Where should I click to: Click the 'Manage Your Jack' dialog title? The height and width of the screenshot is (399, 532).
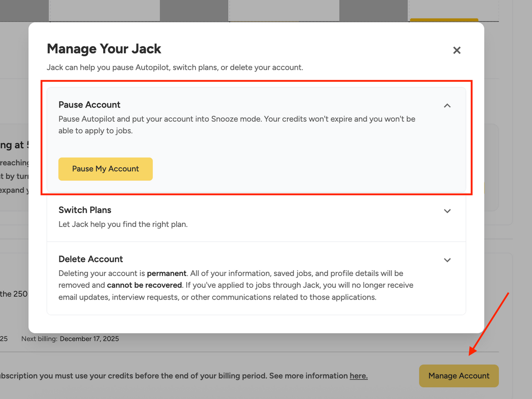pos(104,49)
